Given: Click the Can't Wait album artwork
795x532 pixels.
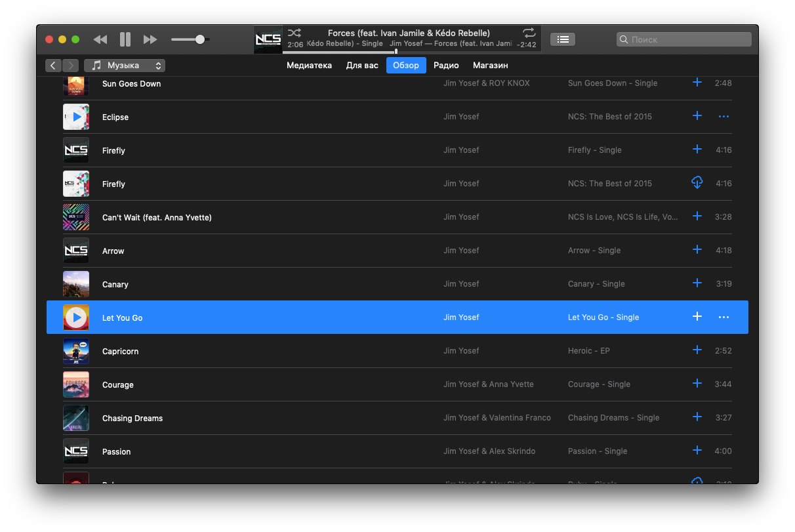Looking at the screenshot, I should [x=76, y=217].
